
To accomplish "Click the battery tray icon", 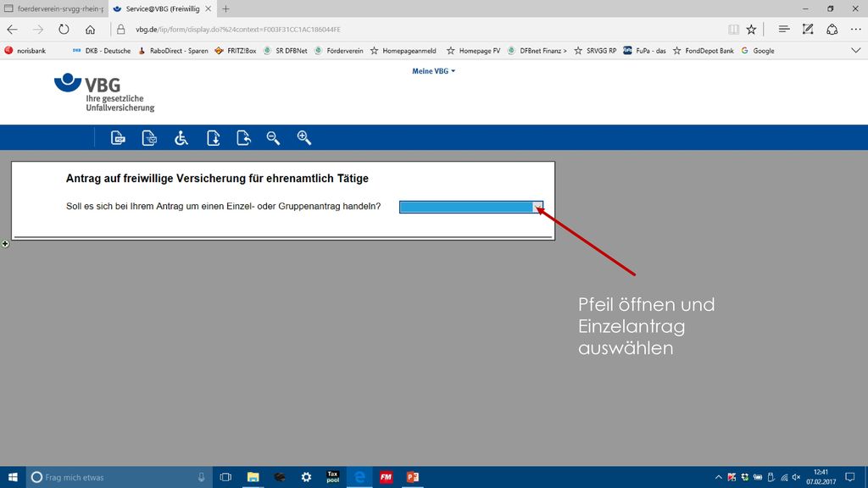I will coord(758,477).
